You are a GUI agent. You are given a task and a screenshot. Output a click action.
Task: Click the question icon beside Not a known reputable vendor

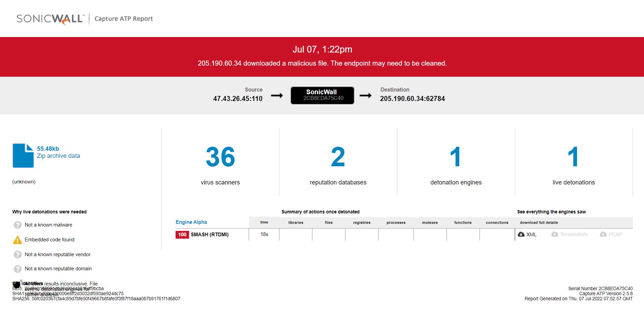(x=18, y=254)
